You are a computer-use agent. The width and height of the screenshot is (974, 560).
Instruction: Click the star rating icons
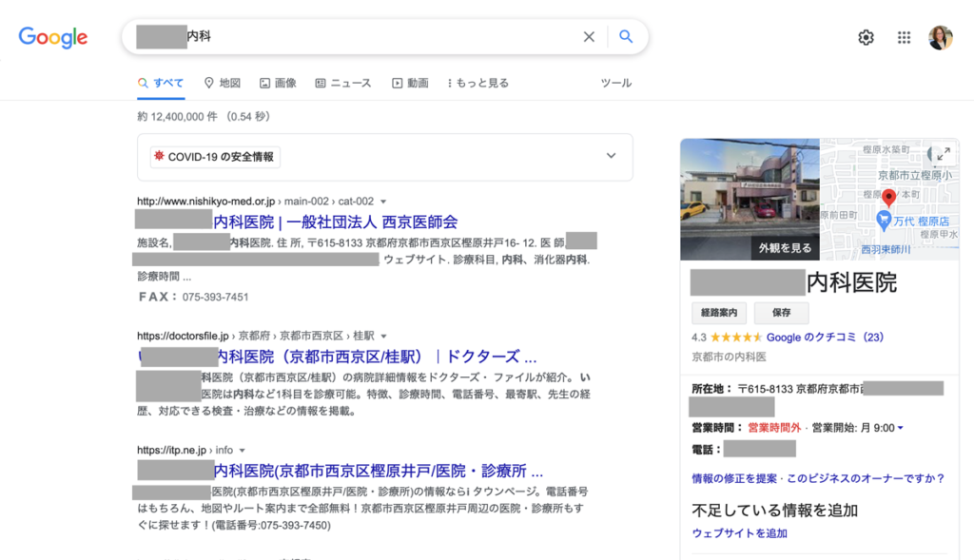point(736,338)
